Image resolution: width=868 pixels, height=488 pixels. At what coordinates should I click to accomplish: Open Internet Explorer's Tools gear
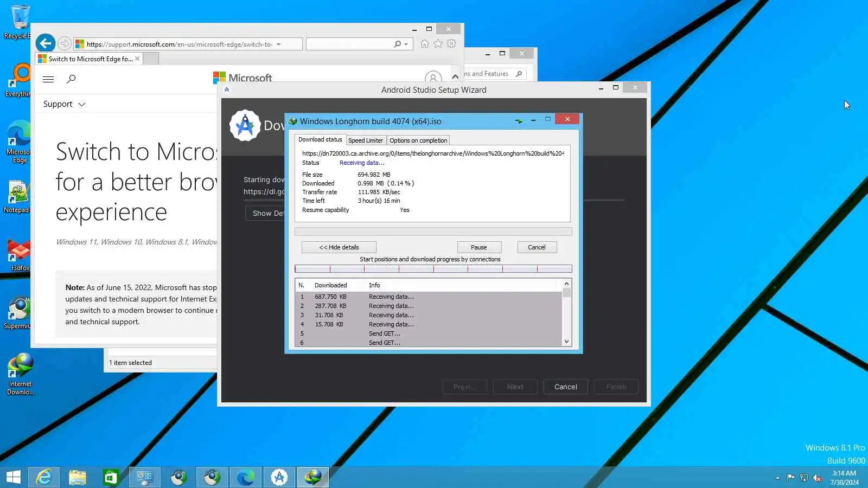[451, 43]
